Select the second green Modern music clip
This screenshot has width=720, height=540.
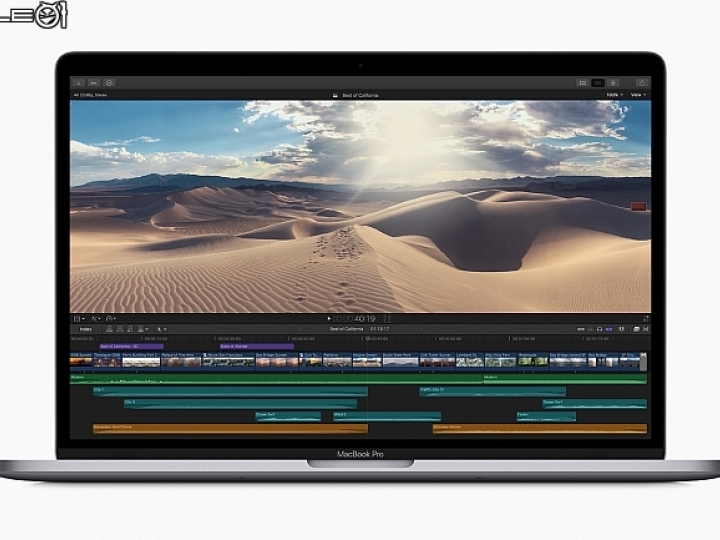pyautogui.click(x=565, y=379)
